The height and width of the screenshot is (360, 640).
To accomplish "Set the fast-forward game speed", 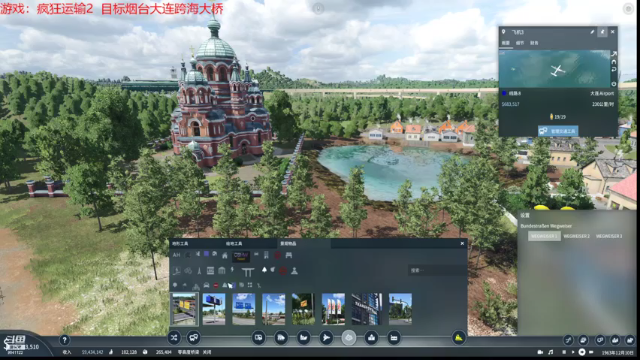I will [582, 352].
